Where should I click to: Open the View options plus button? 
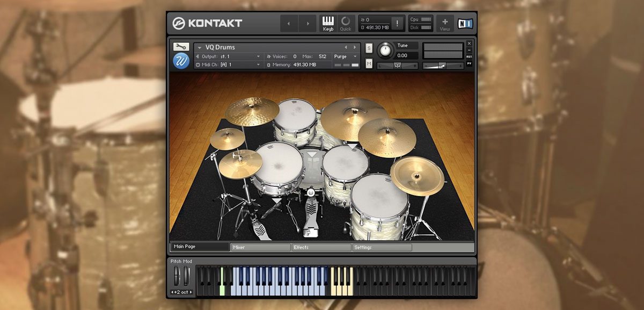click(445, 23)
